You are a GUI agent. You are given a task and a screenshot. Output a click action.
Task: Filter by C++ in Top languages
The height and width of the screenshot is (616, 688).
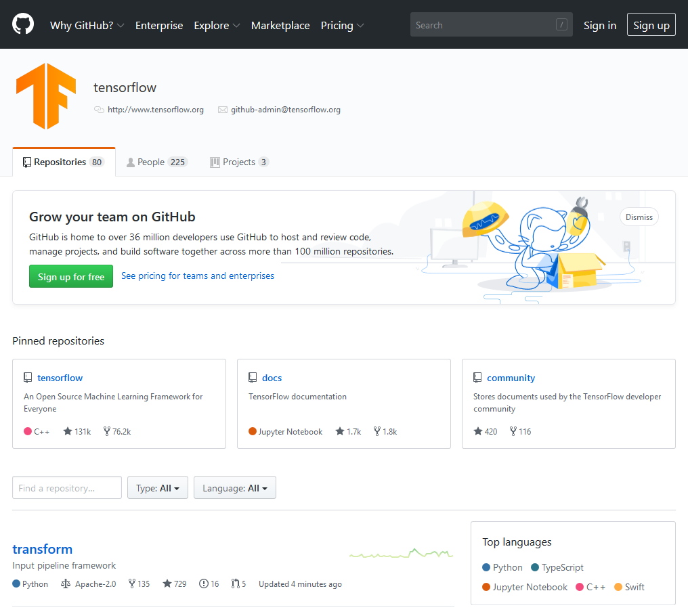(590, 587)
